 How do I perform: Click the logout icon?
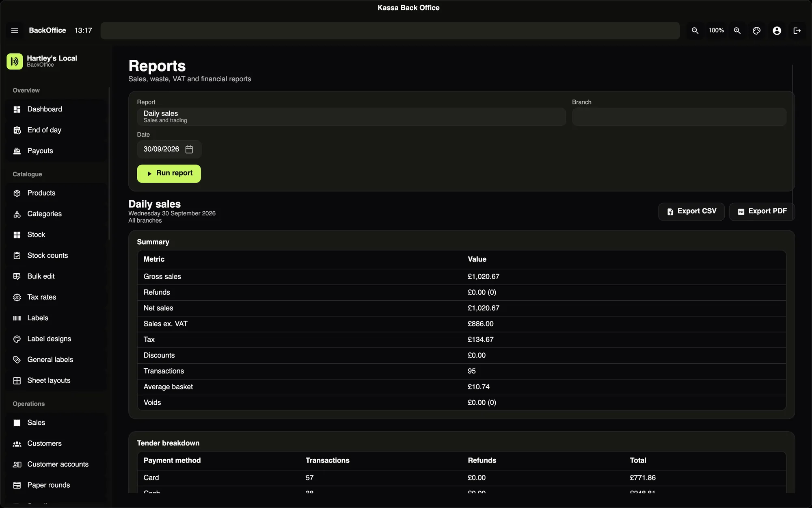pos(797,30)
